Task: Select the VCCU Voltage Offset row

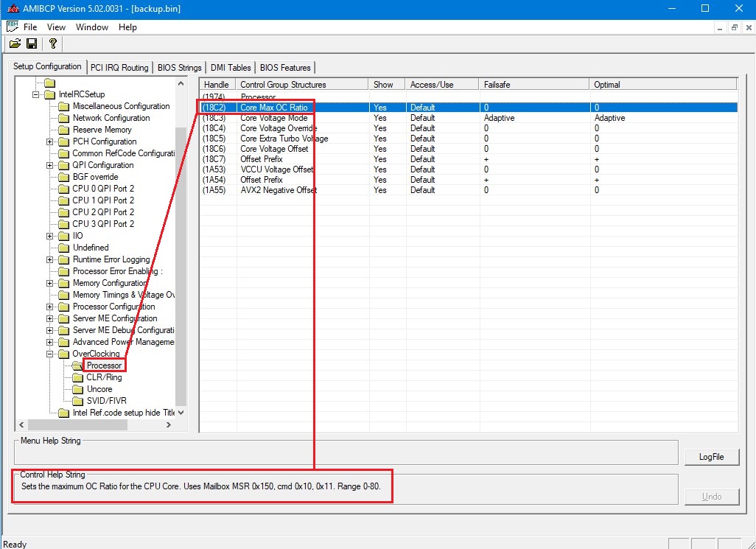Action: pyautogui.click(x=469, y=169)
